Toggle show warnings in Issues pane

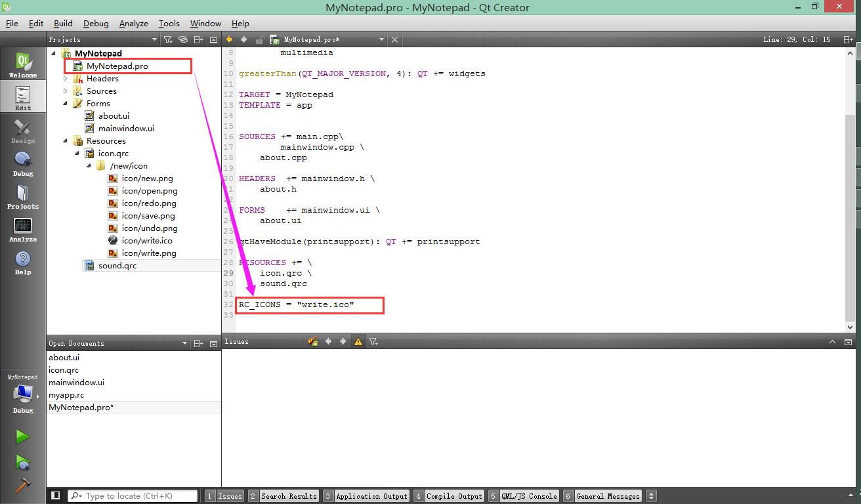358,341
